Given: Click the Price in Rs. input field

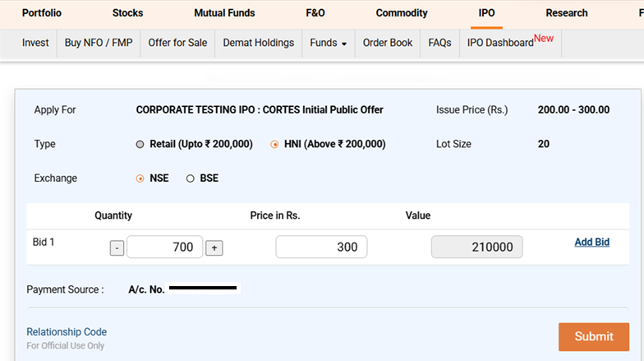Looking at the screenshot, I should (321, 247).
